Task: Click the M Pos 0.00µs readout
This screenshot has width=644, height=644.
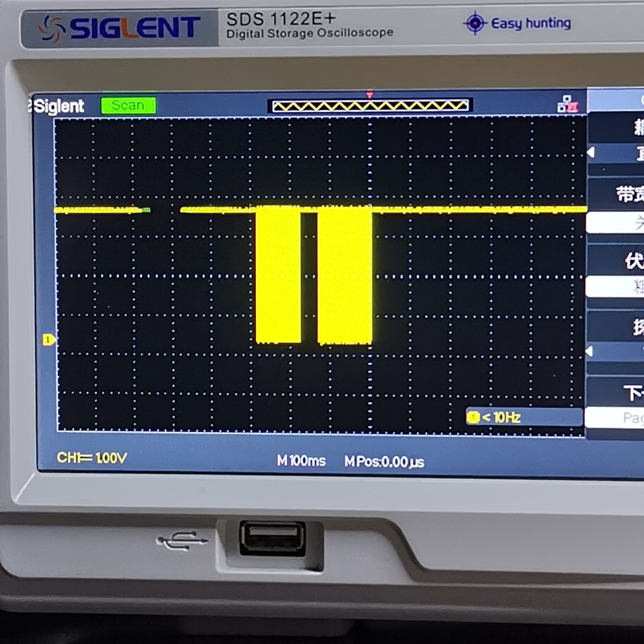Action: click(384, 461)
